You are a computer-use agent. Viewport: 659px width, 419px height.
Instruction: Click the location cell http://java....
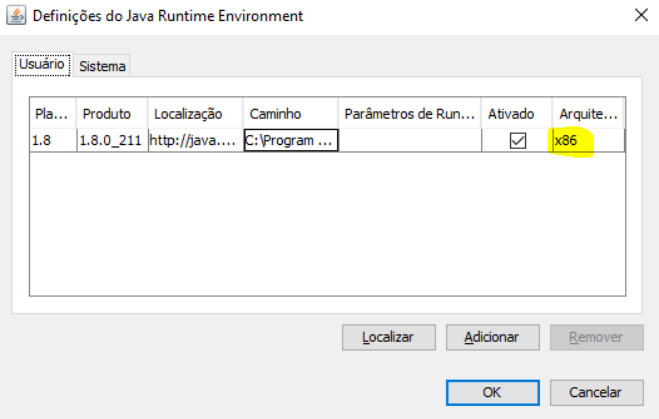pos(195,140)
